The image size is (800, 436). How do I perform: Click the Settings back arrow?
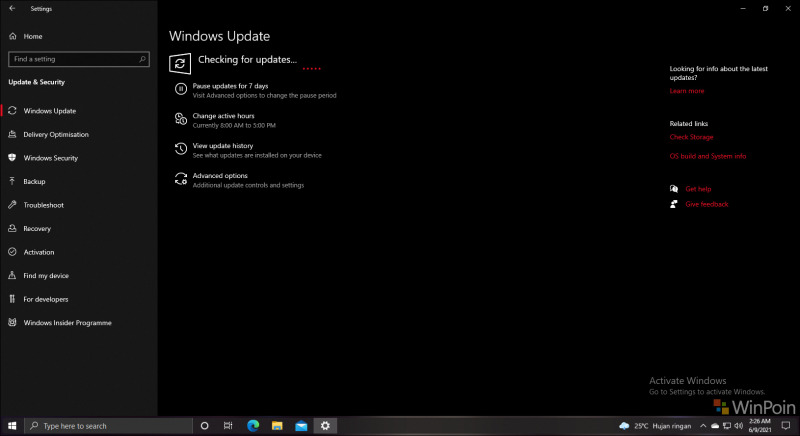12,8
